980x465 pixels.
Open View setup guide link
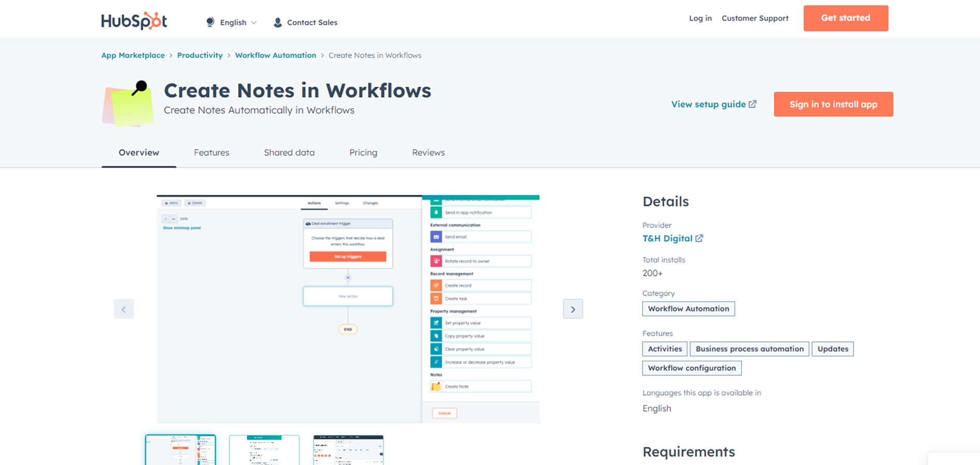coord(708,104)
